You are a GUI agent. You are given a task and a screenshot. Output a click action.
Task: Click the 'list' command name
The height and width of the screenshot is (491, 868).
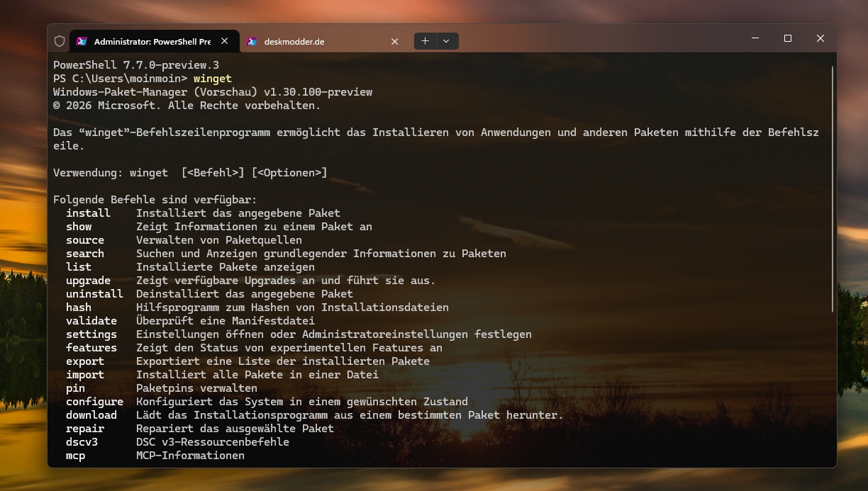[x=79, y=267]
